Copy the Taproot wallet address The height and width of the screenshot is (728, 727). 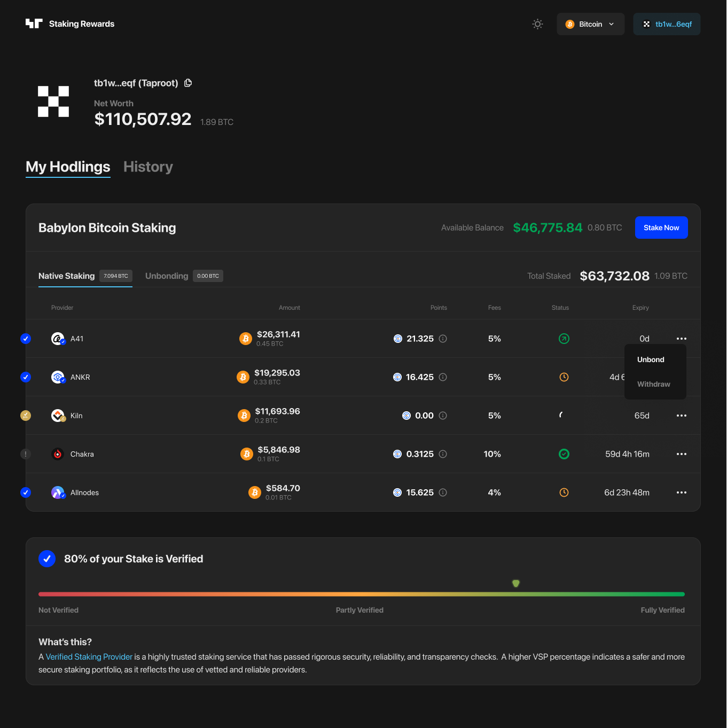click(x=188, y=83)
